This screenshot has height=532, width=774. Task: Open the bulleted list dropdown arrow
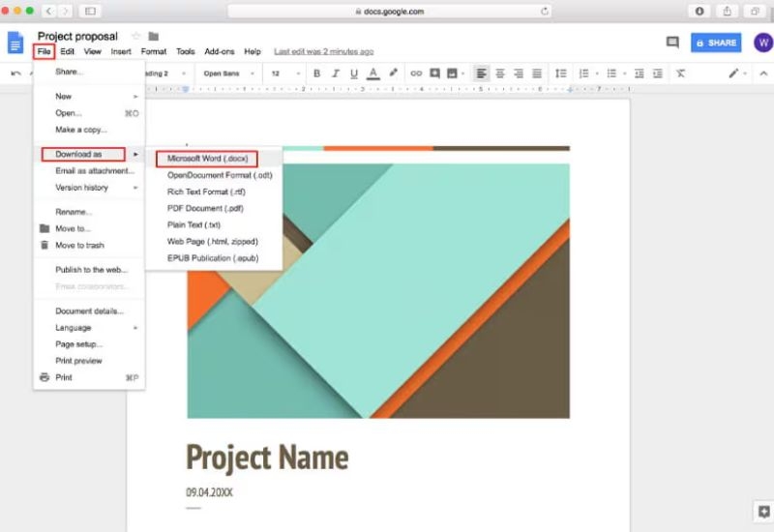624,74
